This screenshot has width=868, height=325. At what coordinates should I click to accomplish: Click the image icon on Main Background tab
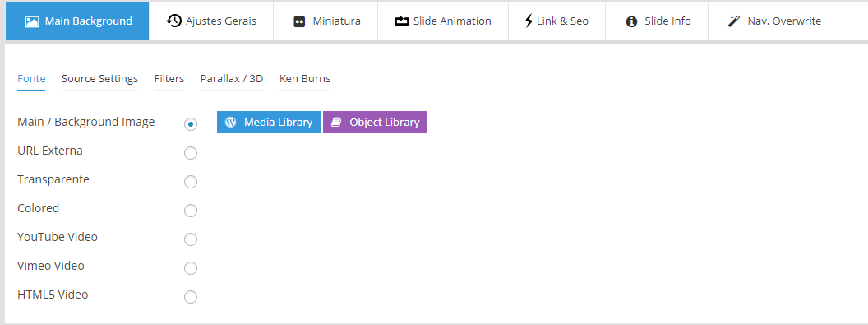(x=32, y=21)
